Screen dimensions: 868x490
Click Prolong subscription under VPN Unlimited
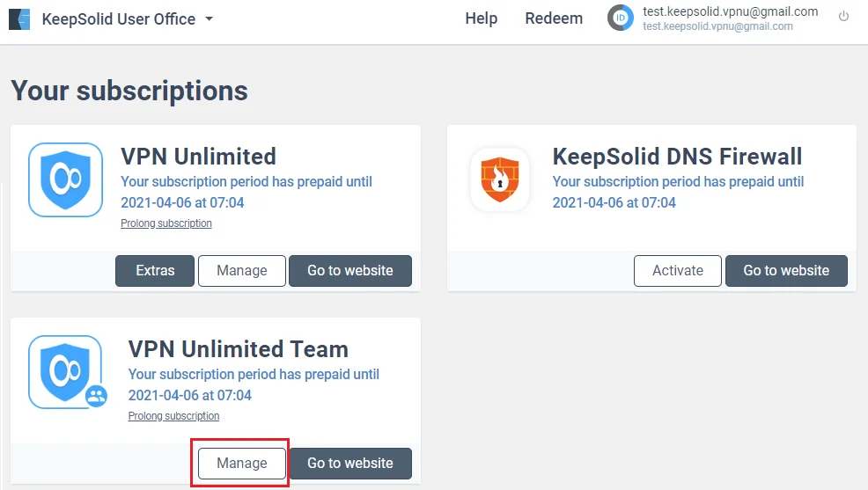tap(166, 223)
